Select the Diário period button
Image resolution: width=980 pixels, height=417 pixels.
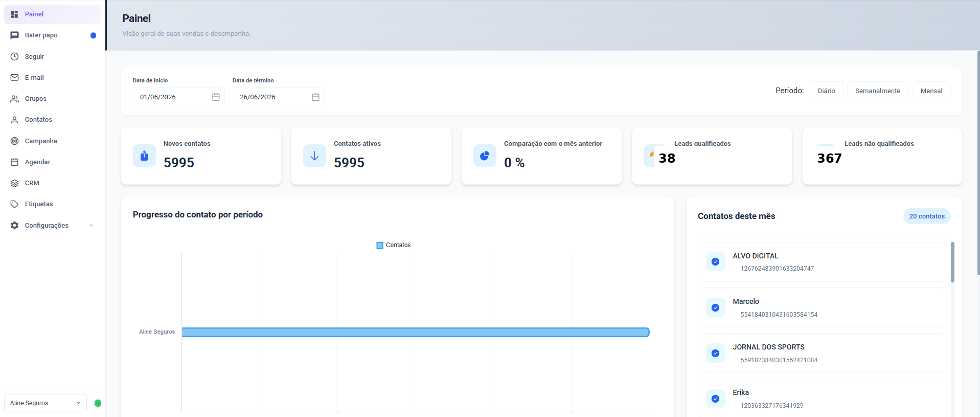[826, 91]
